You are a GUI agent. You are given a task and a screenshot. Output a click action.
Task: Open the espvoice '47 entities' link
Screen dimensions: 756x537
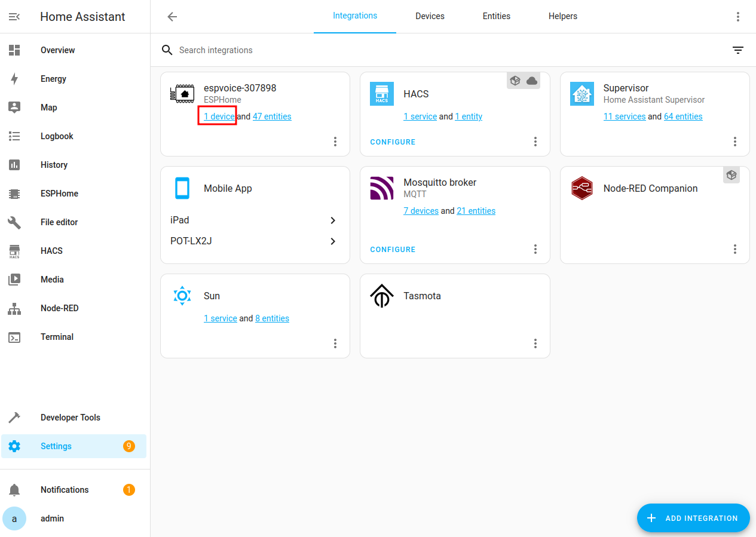pyautogui.click(x=272, y=116)
